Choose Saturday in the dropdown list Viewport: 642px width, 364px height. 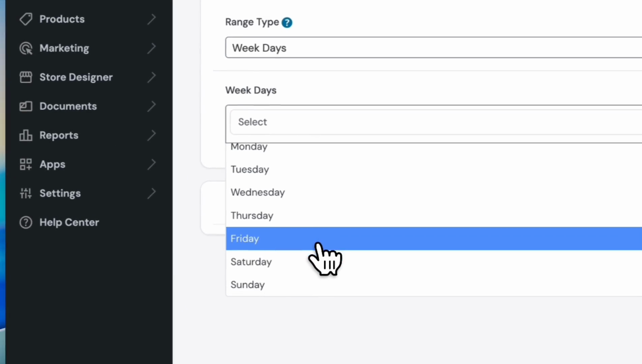(x=251, y=262)
